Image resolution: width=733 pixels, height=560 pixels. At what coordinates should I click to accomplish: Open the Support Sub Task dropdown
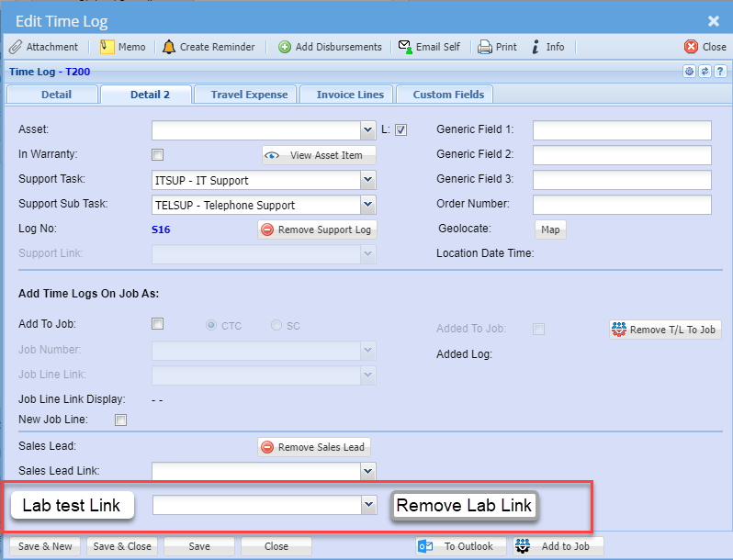367,205
